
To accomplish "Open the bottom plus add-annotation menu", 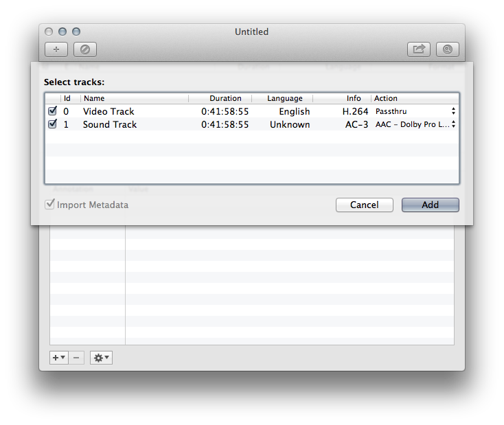I will tap(59, 358).
